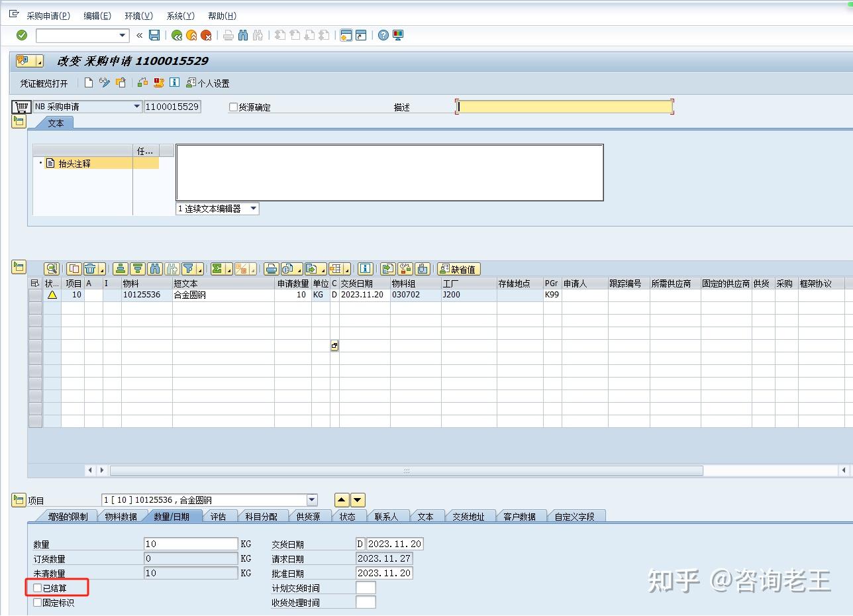Click the Set filter funnel icon

pyautogui.click(x=189, y=269)
